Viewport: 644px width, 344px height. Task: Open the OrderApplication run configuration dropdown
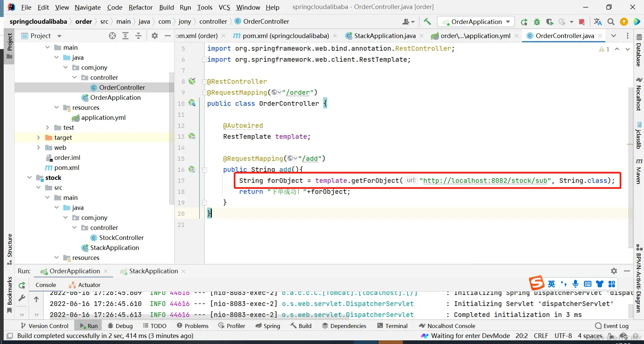[x=476, y=22]
